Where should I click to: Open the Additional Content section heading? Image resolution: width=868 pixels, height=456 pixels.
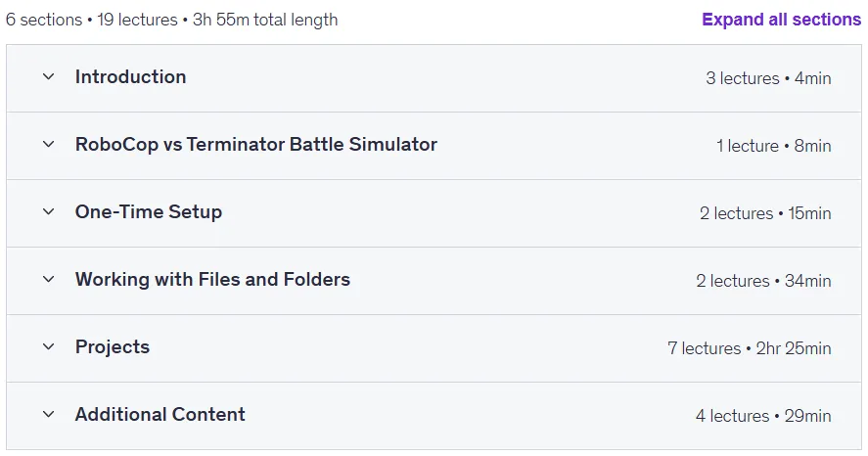tap(160, 415)
